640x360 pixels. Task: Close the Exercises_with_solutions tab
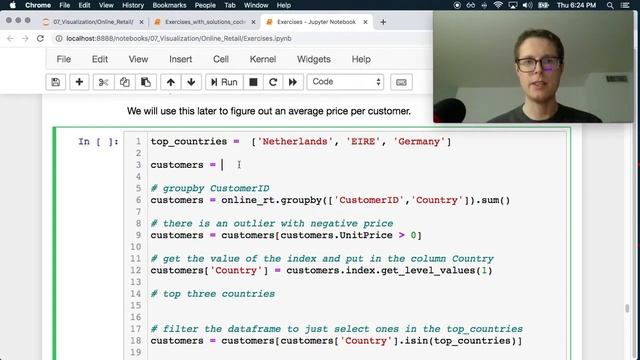pyautogui.click(x=253, y=22)
